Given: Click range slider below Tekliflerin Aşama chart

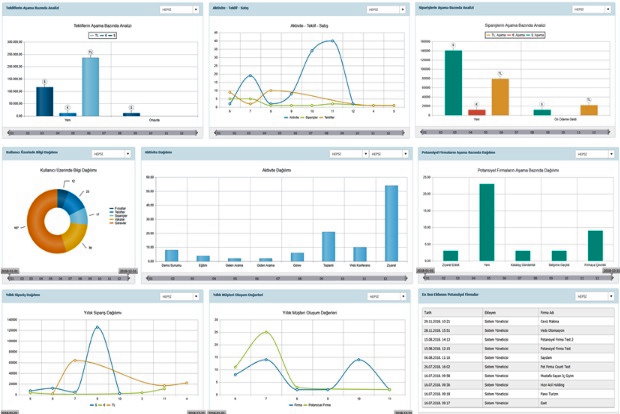Looking at the screenshot, I should pyautogui.click(x=105, y=130).
